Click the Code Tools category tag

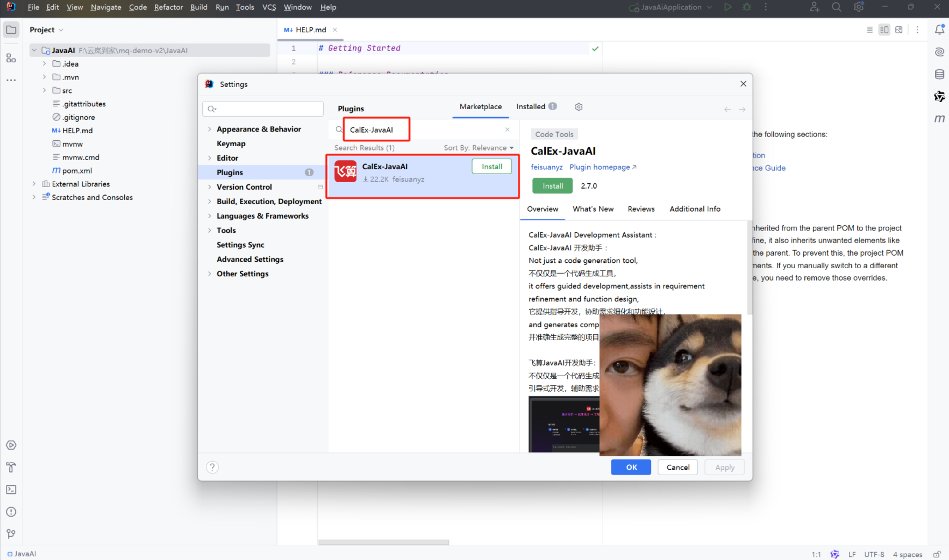[x=554, y=134]
